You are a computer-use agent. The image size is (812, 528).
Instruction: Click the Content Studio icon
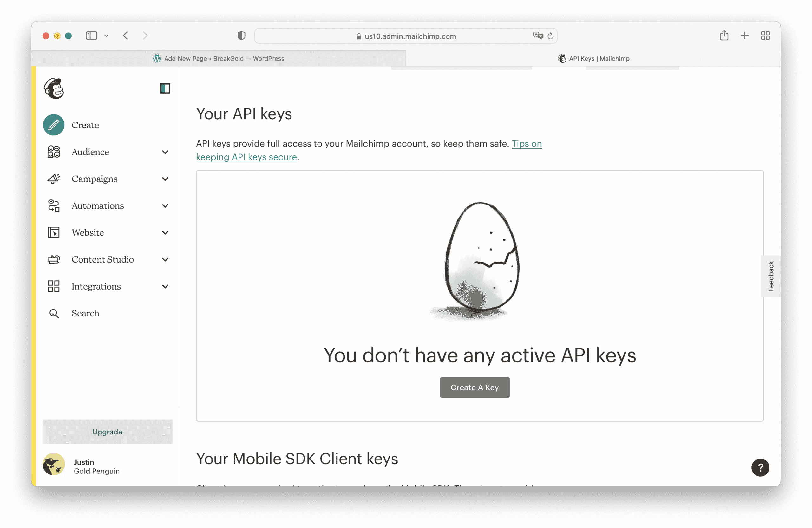click(x=54, y=260)
